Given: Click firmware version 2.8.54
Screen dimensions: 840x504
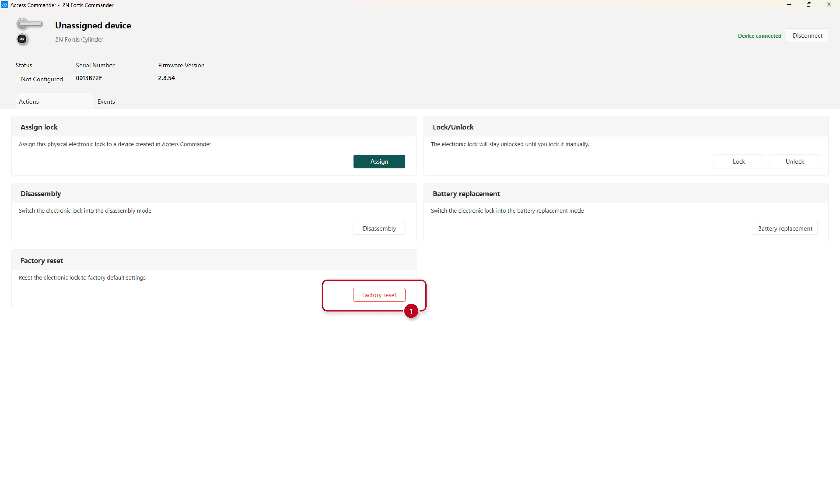Looking at the screenshot, I should (x=166, y=78).
